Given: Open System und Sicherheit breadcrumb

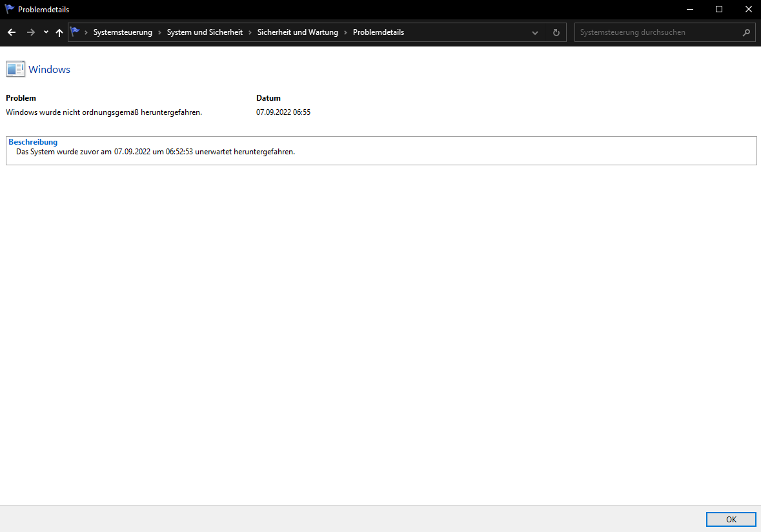Looking at the screenshot, I should [205, 32].
